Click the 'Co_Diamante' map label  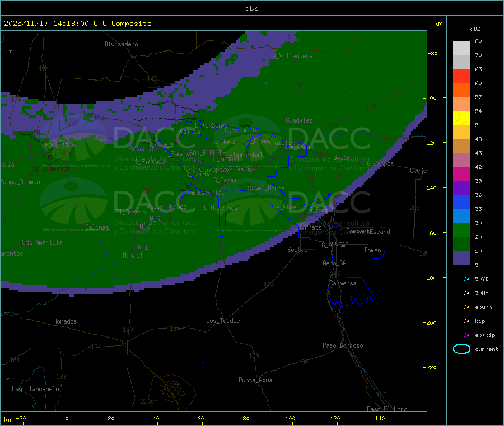(51, 168)
